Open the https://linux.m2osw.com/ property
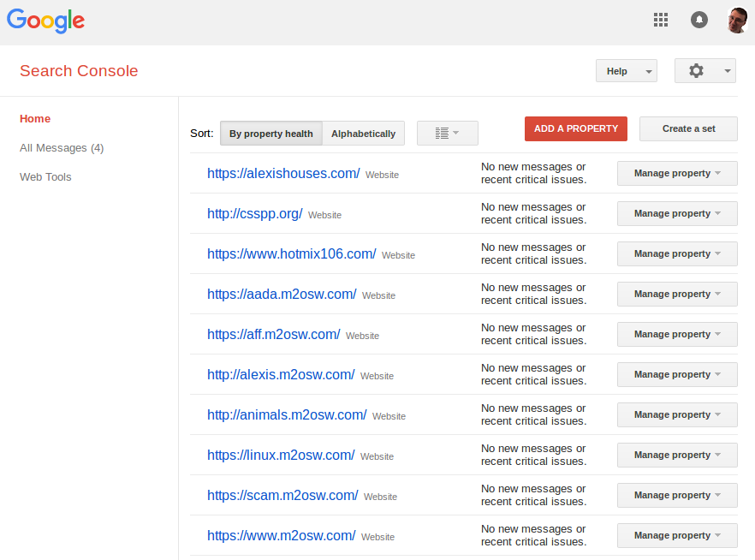The image size is (755, 560). tap(281, 455)
